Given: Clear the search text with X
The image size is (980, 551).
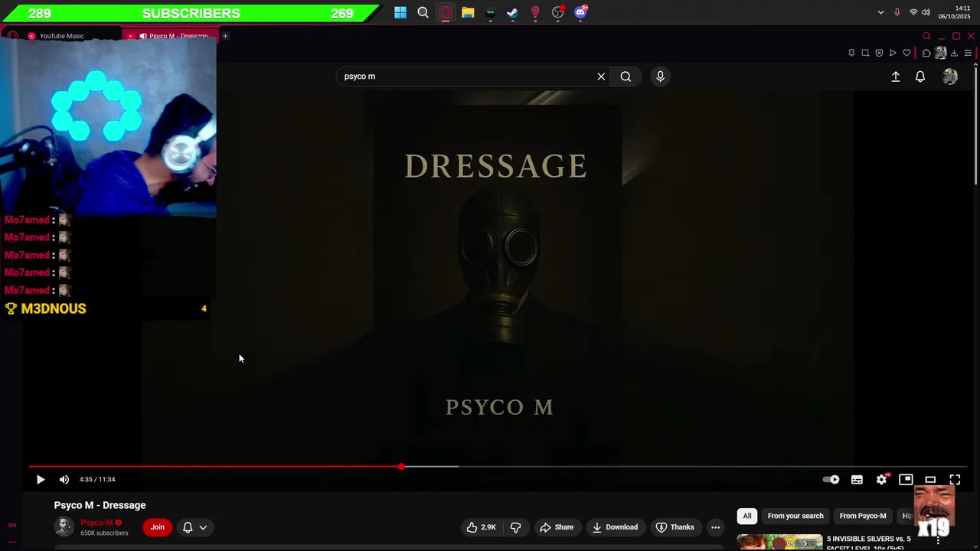Looking at the screenshot, I should coord(601,77).
